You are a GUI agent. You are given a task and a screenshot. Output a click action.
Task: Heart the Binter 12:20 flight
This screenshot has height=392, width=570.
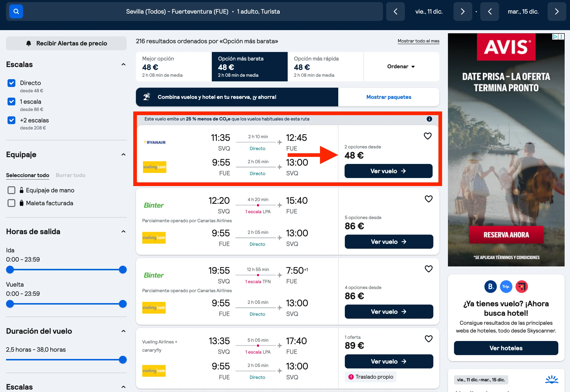429,199
